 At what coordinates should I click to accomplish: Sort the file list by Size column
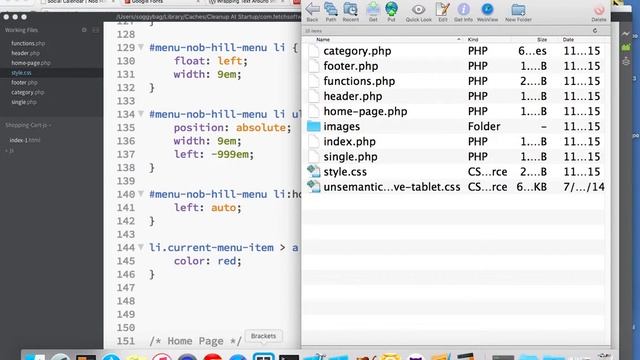click(542, 40)
